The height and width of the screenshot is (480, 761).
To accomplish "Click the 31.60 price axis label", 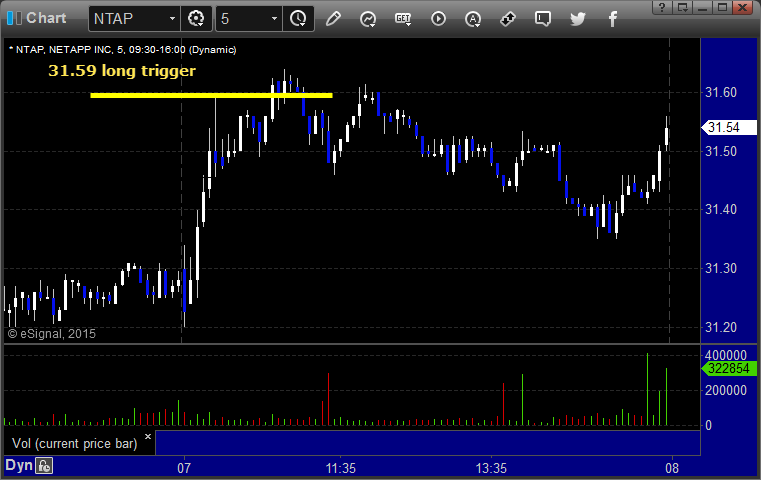I will (x=721, y=92).
